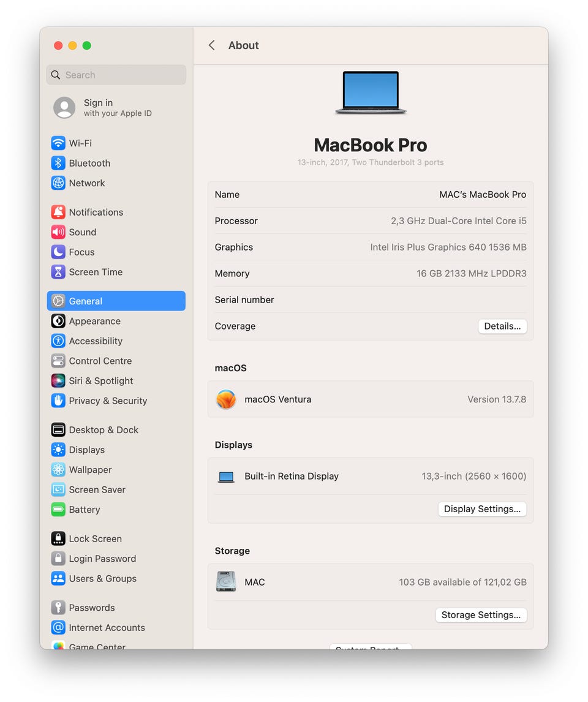The image size is (588, 702).
Task: Select the Control Centre icon
Action: (x=58, y=361)
